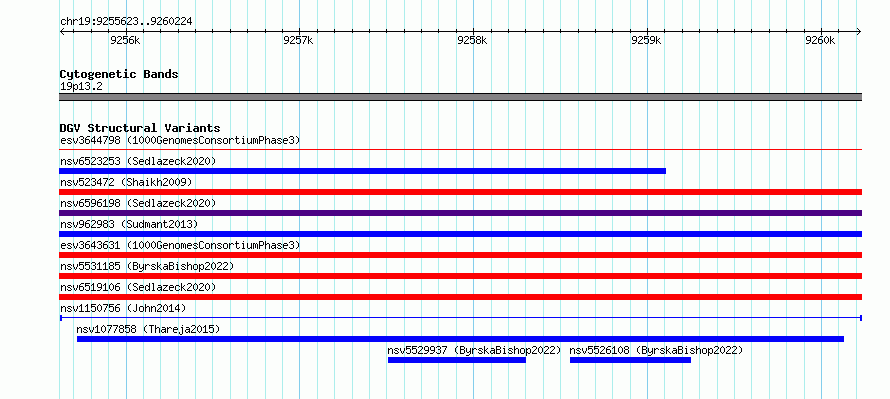
Task: Click the DGV Structural Variants track title
Action: pos(140,128)
